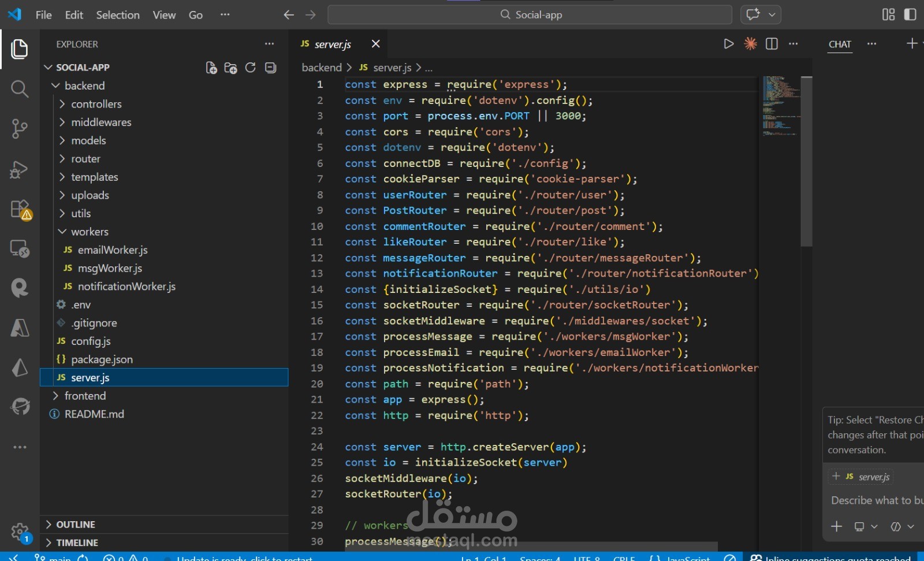Expand the OUTLINE section

(x=76, y=525)
